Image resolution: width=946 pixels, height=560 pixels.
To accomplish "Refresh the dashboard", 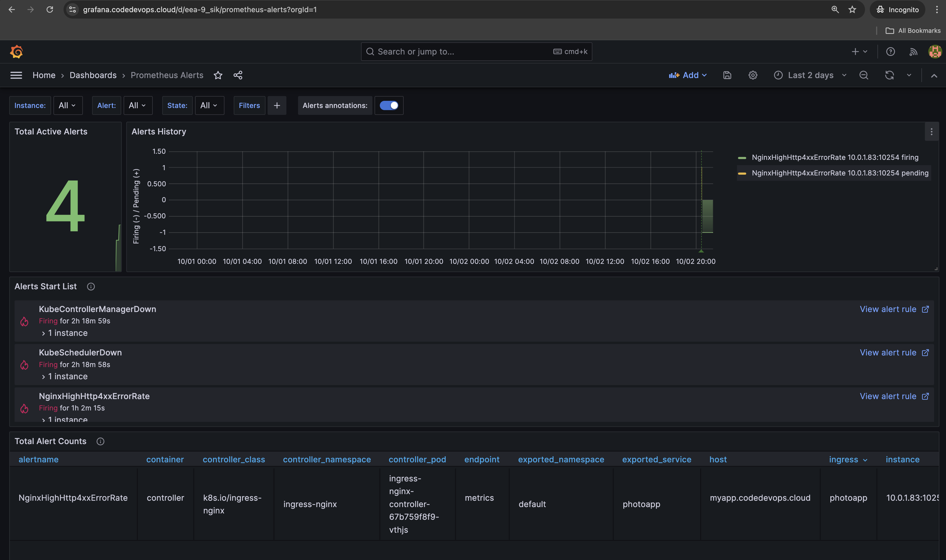I will point(889,75).
